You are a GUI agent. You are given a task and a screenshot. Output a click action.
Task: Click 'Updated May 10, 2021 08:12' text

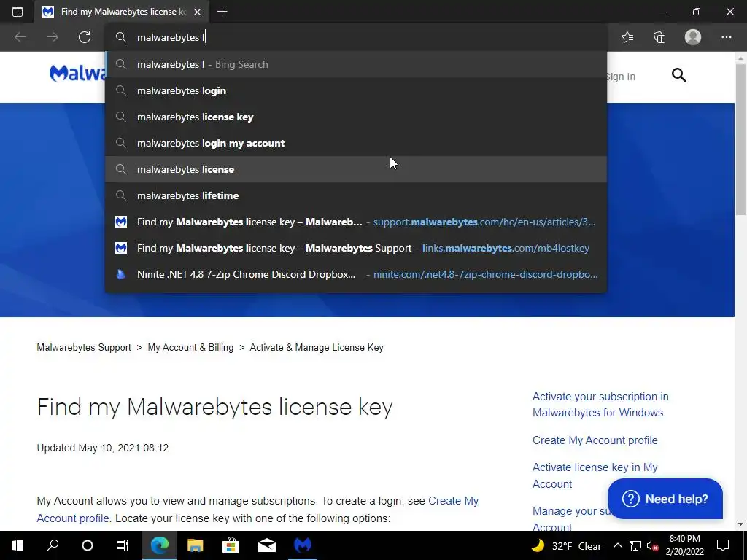click(x=102, y=448)
